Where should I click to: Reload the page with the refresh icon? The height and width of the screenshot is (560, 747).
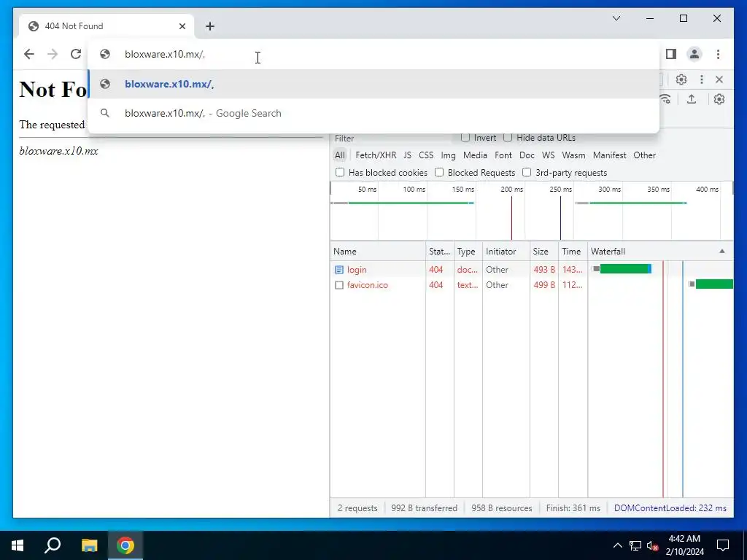(76, 54)
